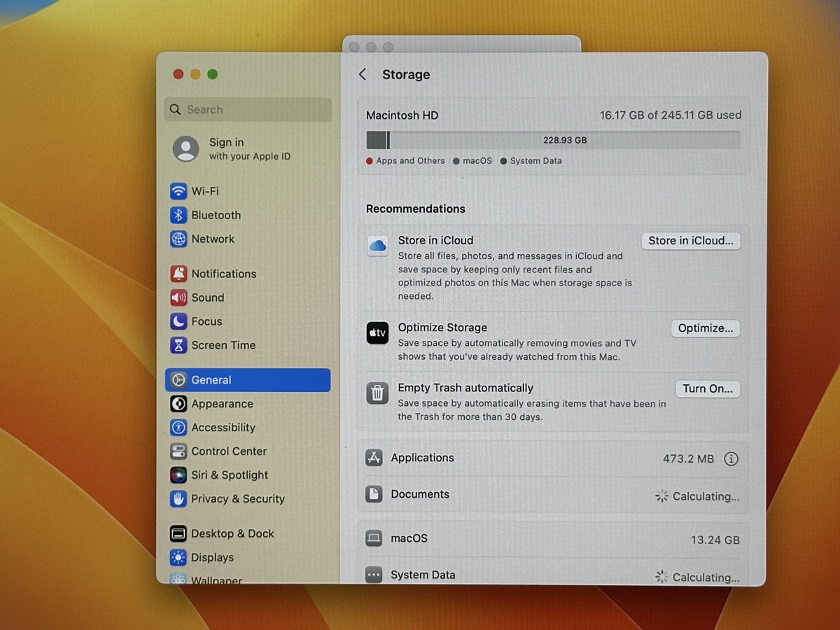The image size is (840, 630).
Task: Click System Data Calculating... status
Action: 697,577
